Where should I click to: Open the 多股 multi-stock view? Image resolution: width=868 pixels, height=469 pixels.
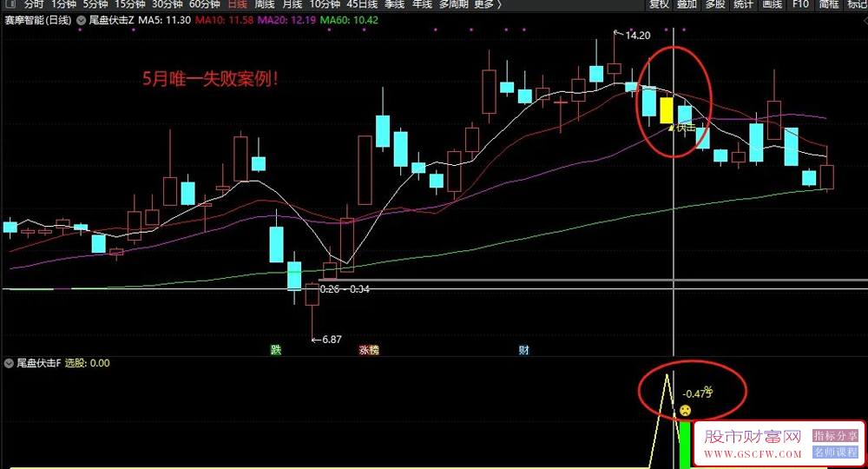click(x=714, y=3)
